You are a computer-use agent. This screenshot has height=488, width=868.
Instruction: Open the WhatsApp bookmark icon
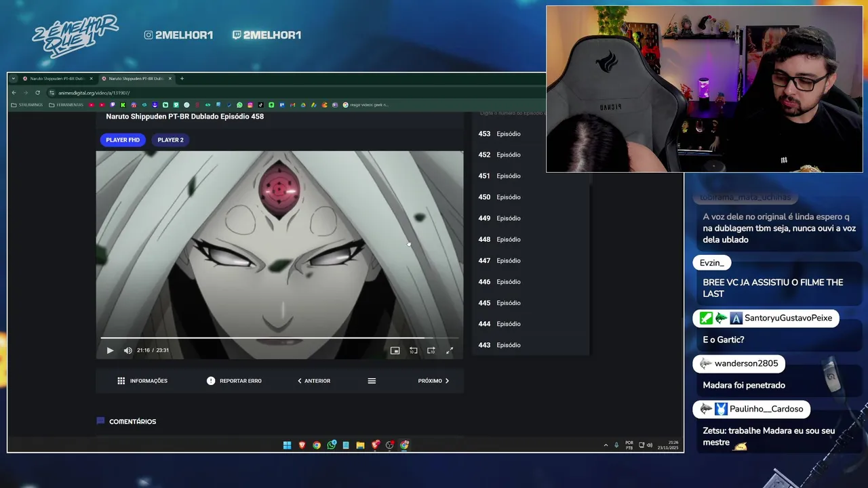tap(239, 105)
